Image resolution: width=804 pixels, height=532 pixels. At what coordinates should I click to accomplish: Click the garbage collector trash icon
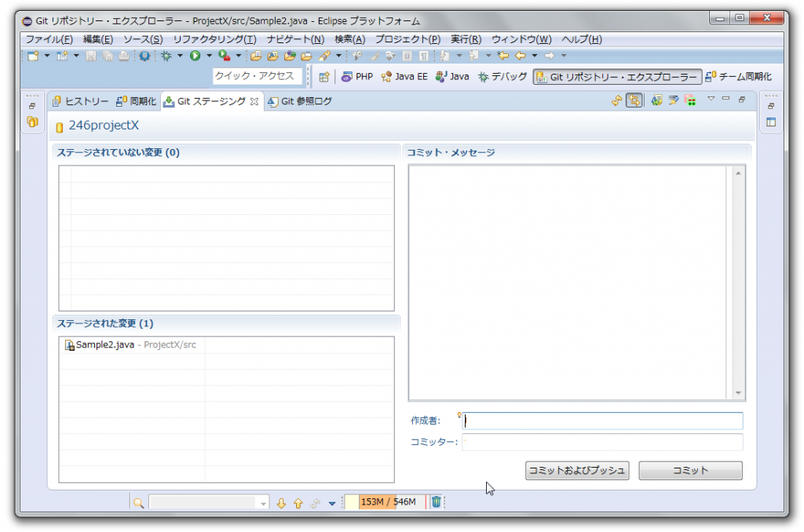tap(437, 502)
